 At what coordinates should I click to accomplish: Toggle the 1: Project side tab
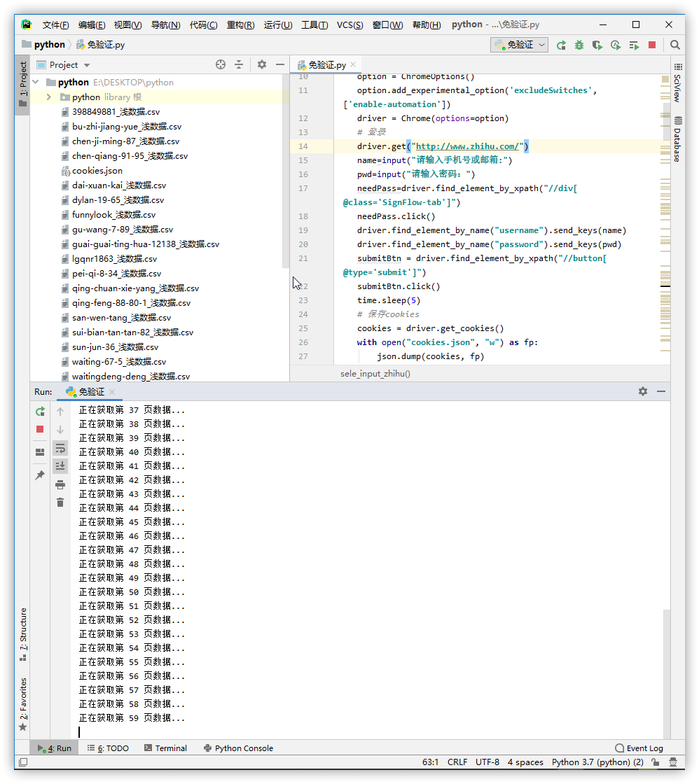pyautogui.click(x=23, y=84)
